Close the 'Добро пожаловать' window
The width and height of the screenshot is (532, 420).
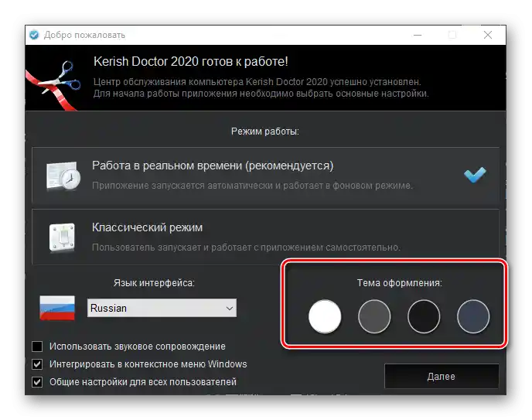point(488,35)
